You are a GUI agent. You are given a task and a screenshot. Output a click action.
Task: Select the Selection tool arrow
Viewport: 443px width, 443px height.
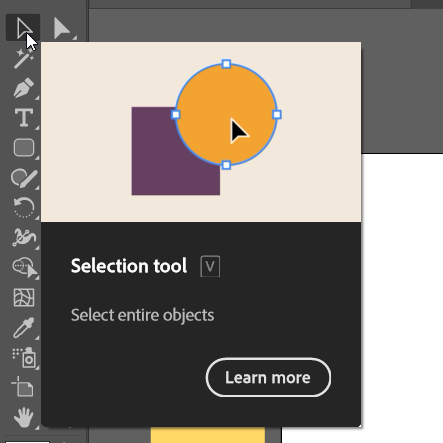[x=23, y=27]
